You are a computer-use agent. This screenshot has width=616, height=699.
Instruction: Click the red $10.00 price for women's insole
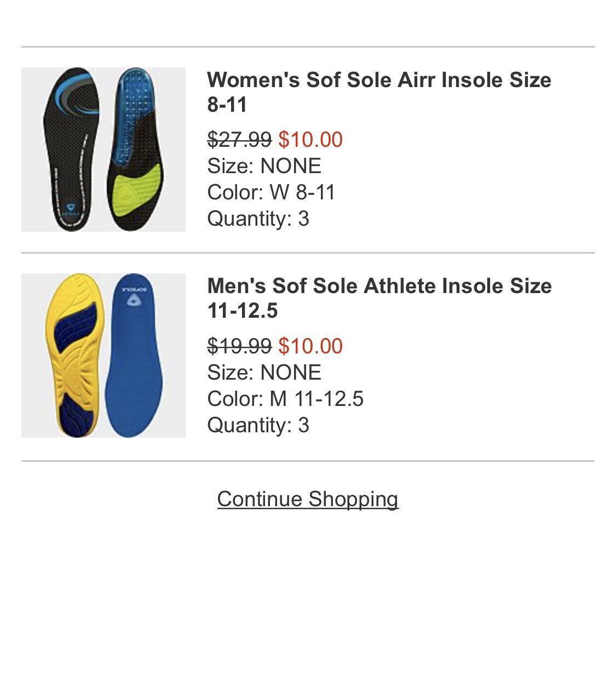pyautogui.click(x=310, y=140)
